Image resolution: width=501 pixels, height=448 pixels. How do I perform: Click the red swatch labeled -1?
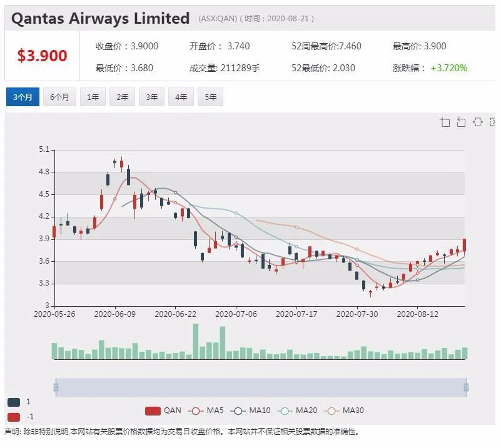(x=14, y=417)
